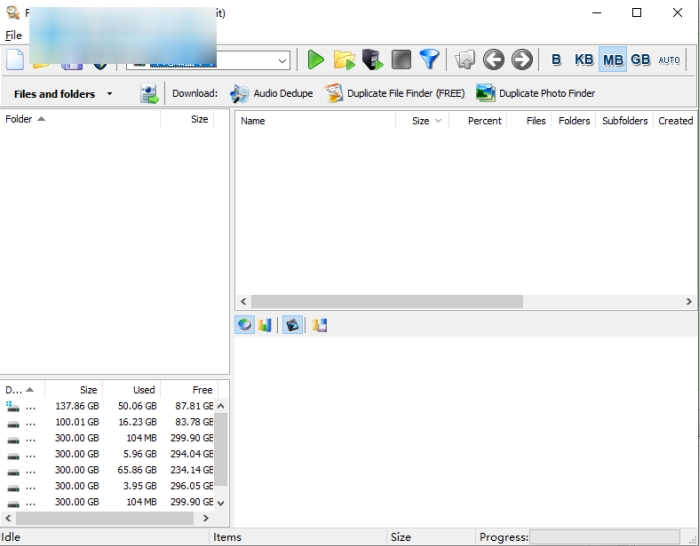This screenshot has width=700, height=546.
Task: Click the drive list scroll-down arrow
Action: 221,503
